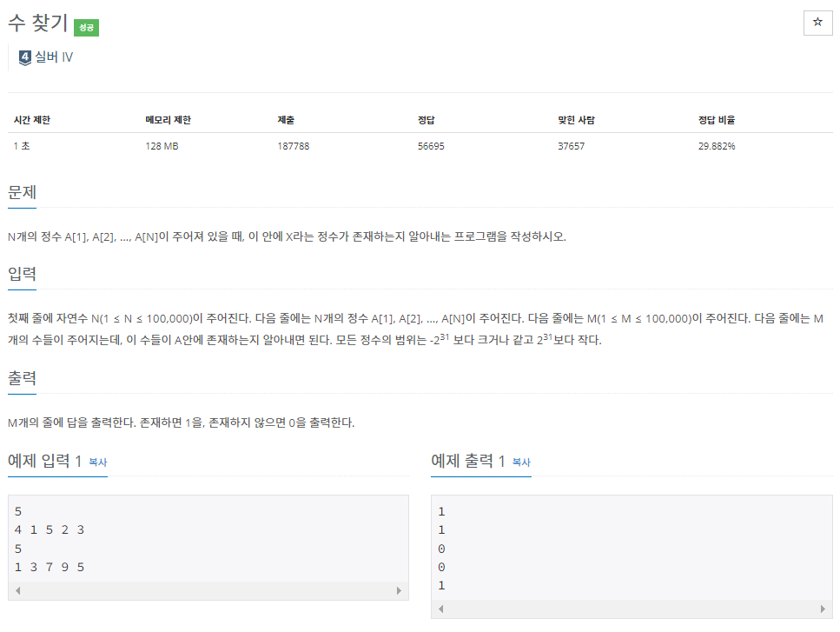Click the 128 MB memory value
This screenshot has height=632, width=840.
pos(162,146)
